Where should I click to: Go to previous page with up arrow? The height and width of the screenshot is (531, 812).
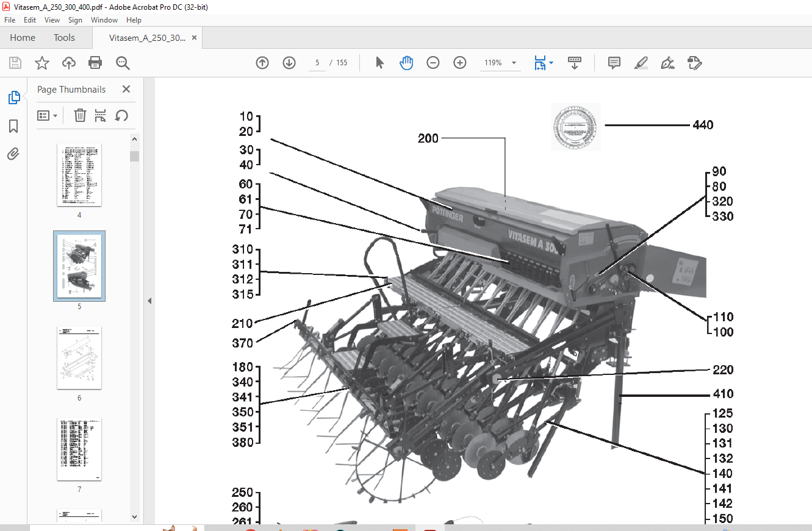pos(262,63)
